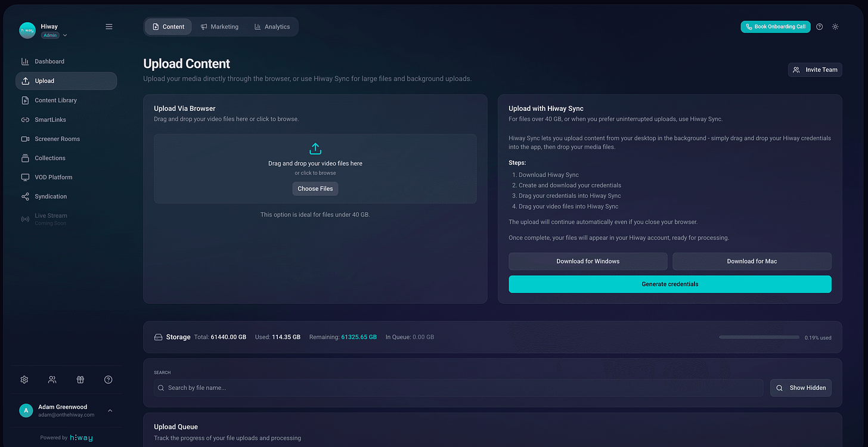Screen dimensions: 868x447
Task: Click the storage usage progress bar
Action: (759, 337)
